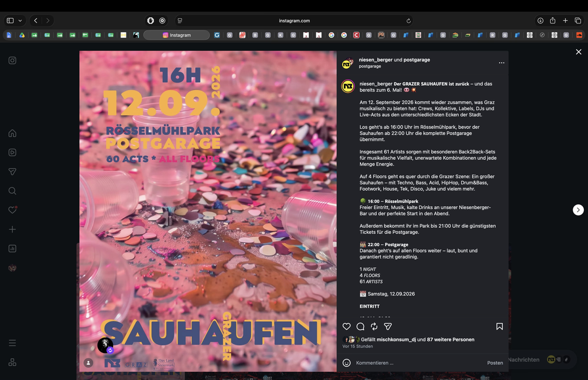Open own profile picture in the sidebar
Viewport: 588px width, 380px height.
coord(12,268)
